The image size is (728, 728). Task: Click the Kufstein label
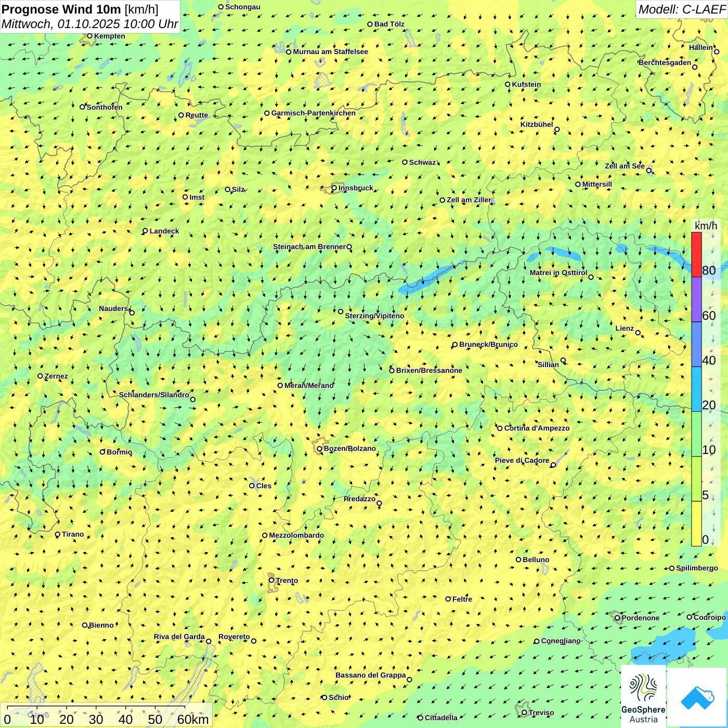click(x=526, y=84)
